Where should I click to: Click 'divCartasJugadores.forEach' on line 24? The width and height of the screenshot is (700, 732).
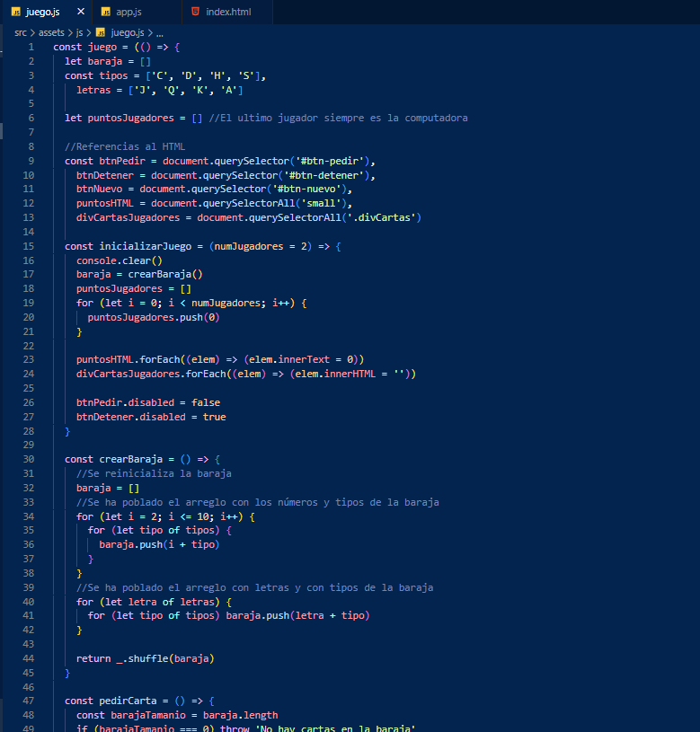[x=151, y=374]
